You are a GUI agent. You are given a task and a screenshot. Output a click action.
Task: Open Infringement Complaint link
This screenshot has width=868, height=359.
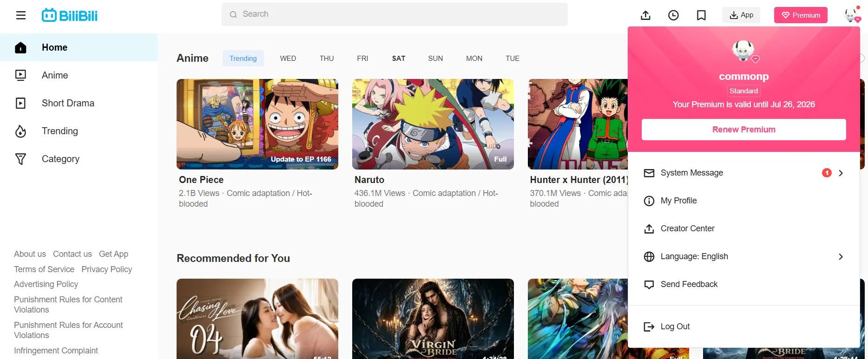[56, 351]
